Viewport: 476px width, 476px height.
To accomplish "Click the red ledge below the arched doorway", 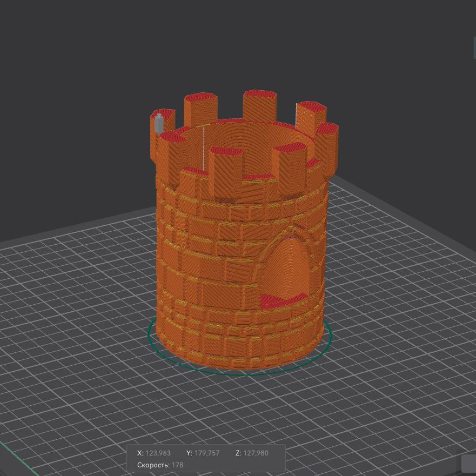I will click(x=283, y=300).
